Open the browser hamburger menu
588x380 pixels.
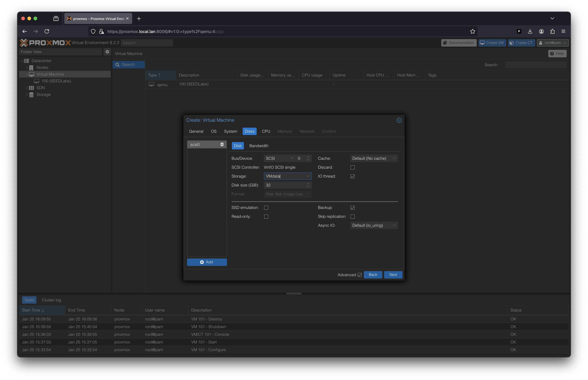tap(563, 31)
